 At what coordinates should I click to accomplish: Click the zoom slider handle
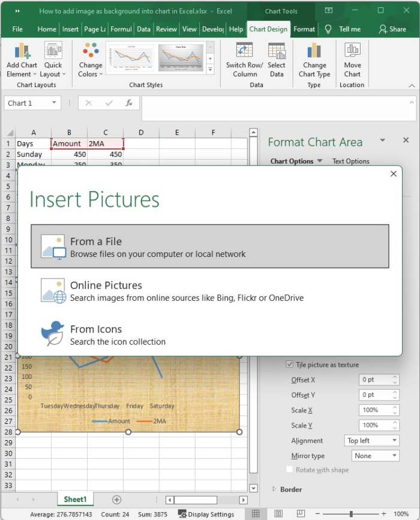pyautogui.click(x=351, y=514)
